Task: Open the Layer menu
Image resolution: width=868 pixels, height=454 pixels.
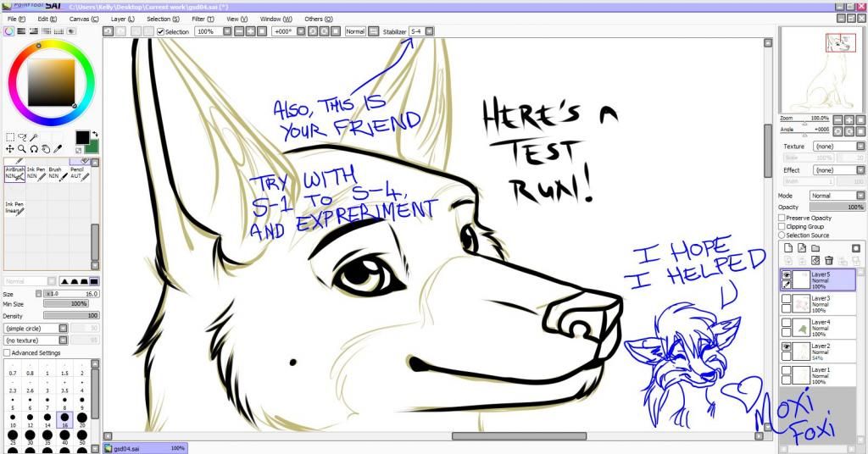Action: pos(123,18)
